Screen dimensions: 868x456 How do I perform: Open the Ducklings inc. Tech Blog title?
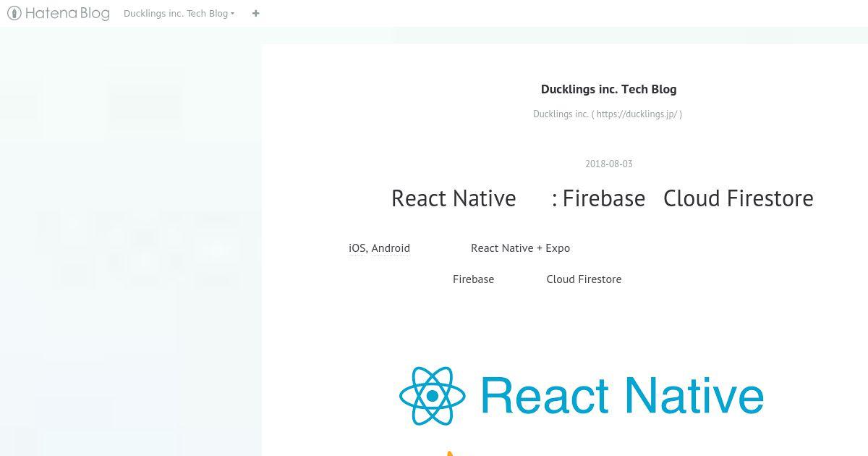click(x=608, y=89)
